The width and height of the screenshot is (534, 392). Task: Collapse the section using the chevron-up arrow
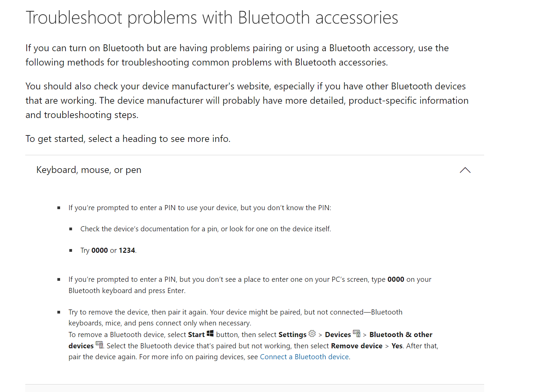tap(465, 170)
